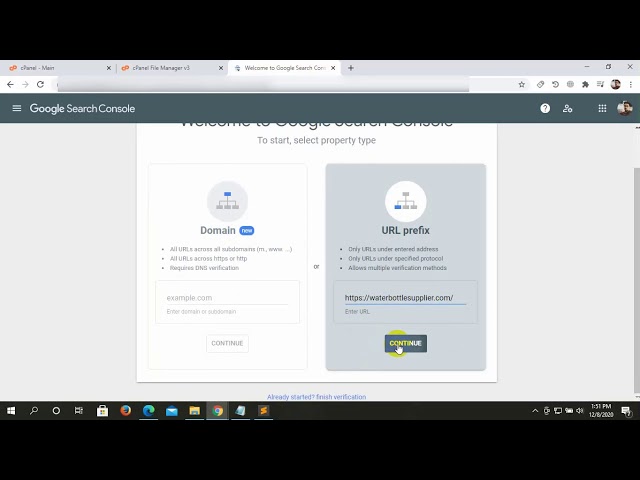Close the Welcome to Google Search Console tab
The image size is (640, 480).
(333, 68)
